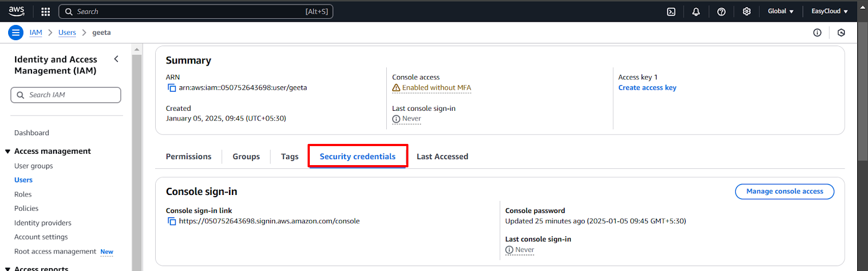Click the Manage console access button
This screenshot has width=868, height=271.
point(784,191)
